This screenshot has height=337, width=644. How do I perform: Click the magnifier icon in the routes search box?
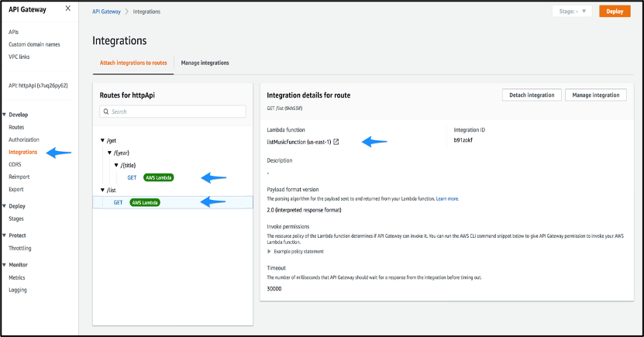106,112
